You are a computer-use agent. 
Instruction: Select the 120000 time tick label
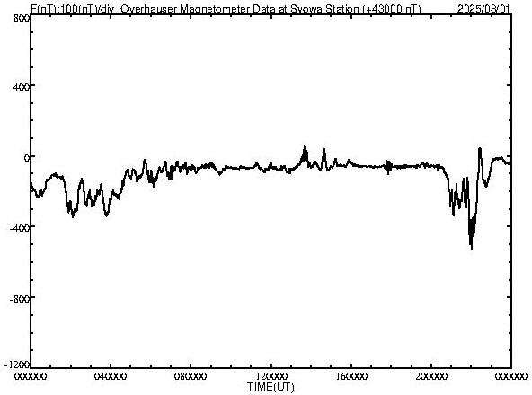(271, 376)
